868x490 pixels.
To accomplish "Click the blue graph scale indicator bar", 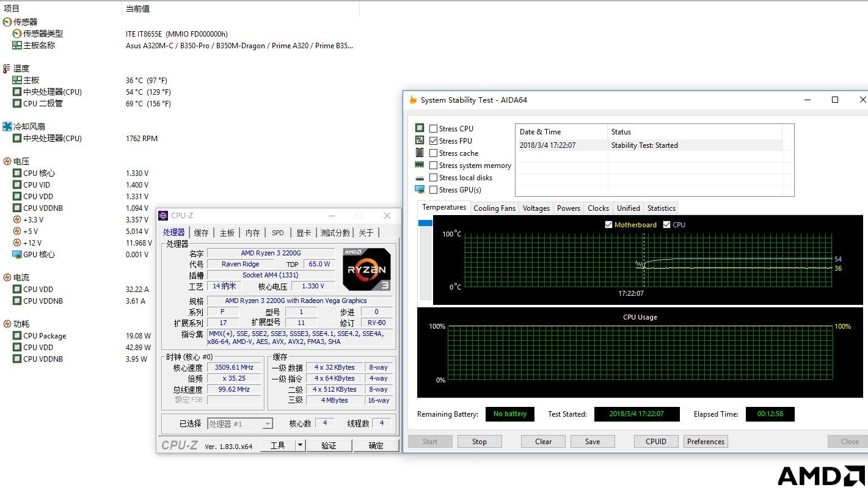I will (425, 224).
